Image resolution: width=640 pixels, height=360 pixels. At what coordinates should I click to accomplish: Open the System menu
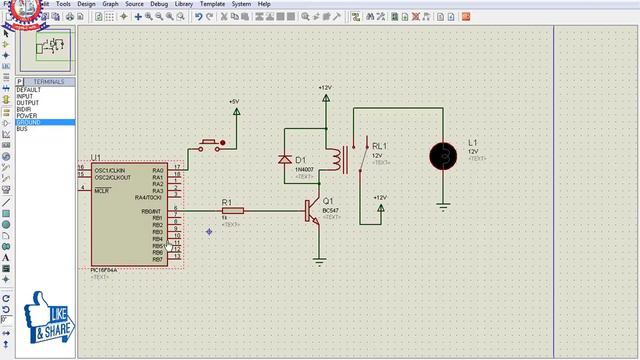[x=241, y=4]
